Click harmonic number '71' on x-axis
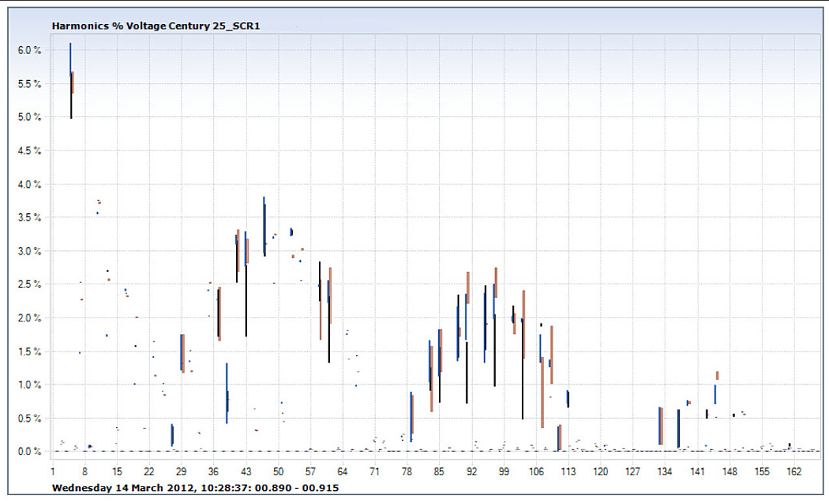The image size is (829, 504). point(375,471)
